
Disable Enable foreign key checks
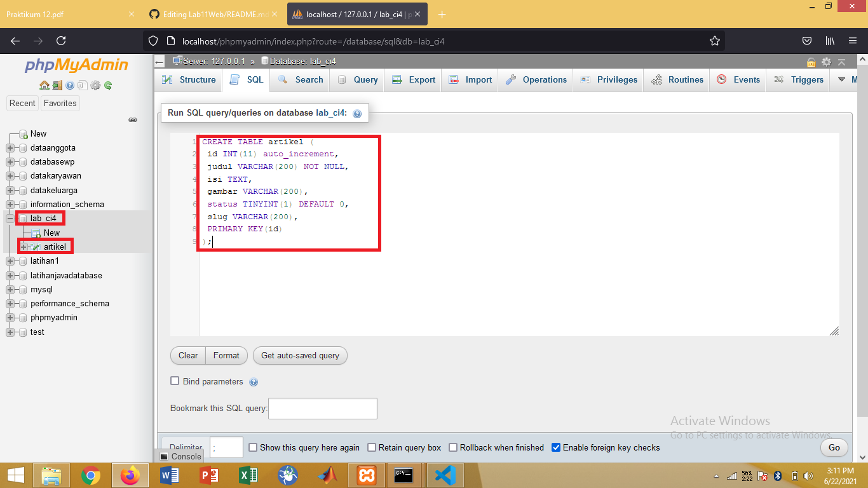coord(556,447)
